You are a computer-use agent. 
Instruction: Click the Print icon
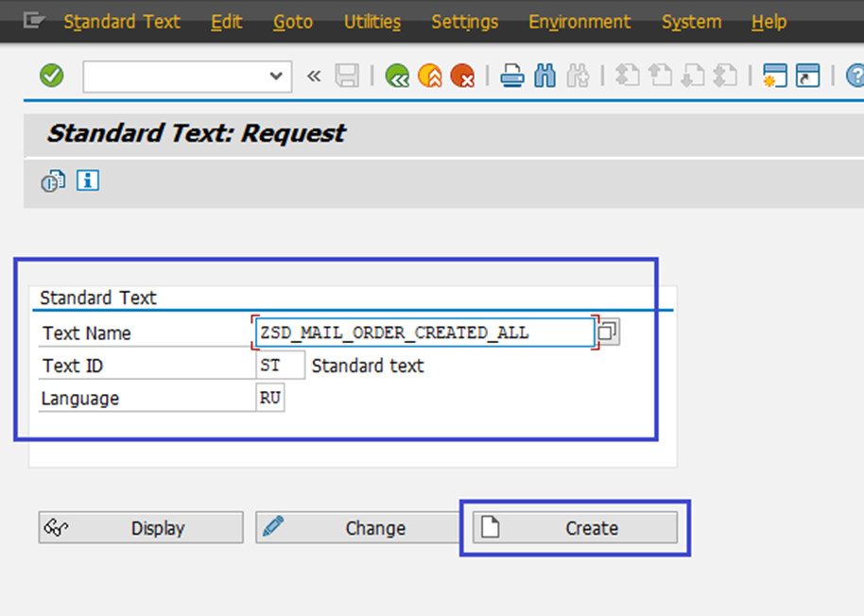point(512,76)
